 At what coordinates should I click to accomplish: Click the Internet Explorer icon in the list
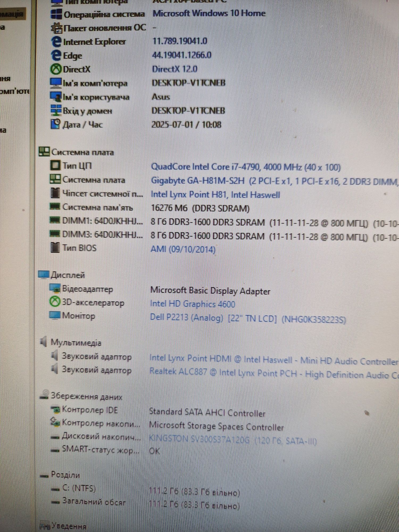click(56, 42)
